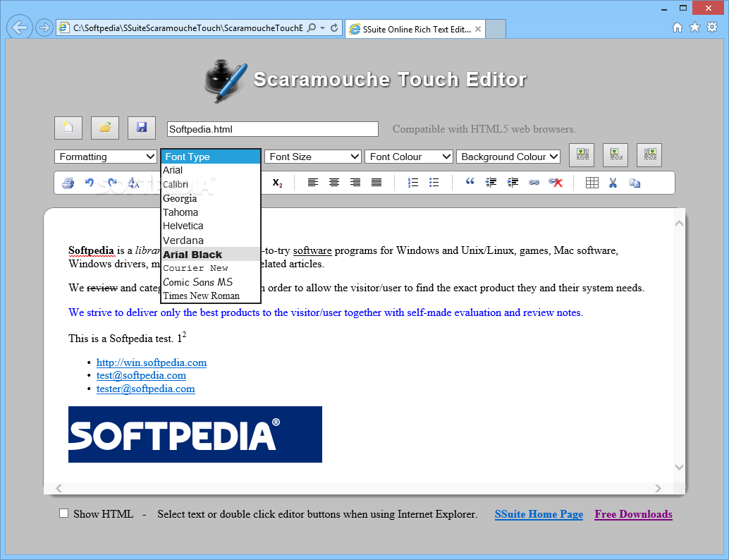Click the Softpedia.html filename field
This screenshot has height=560, width=729.
[272, 129]
